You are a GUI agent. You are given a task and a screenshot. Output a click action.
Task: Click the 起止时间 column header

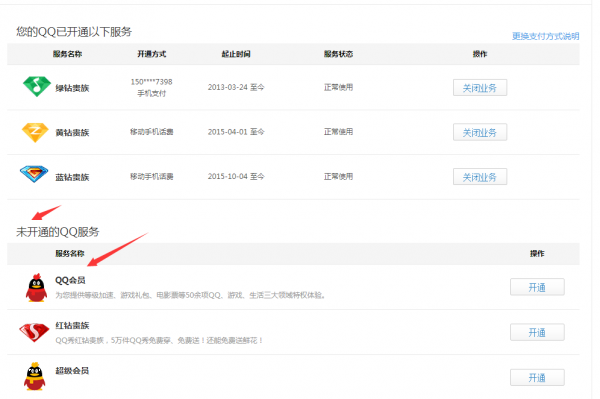pyautogui.click(x=236, y=54)
